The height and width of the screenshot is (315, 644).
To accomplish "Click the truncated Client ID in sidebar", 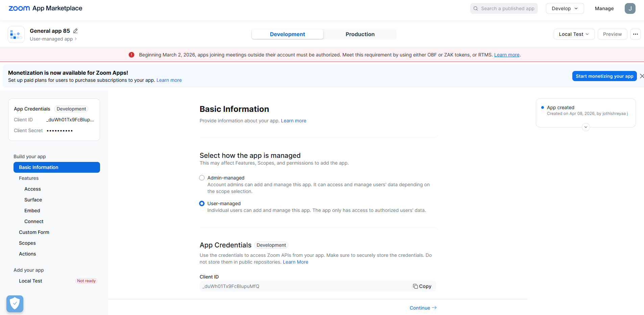I will click(70, 120).
